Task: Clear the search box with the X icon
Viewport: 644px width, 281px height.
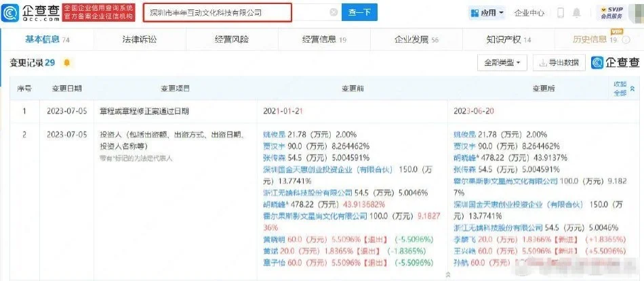Action: click(x=334, y=13)
